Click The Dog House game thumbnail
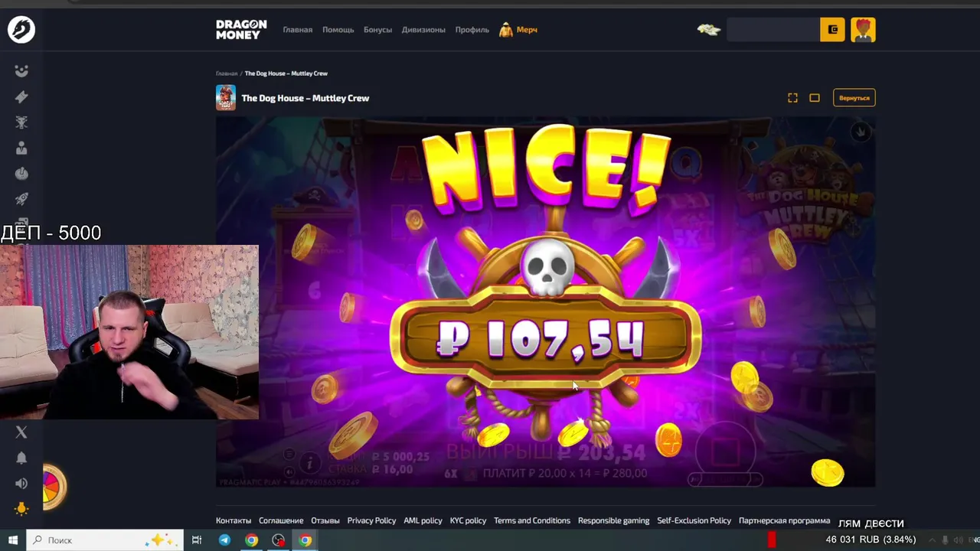980x551 pixels. 226,98
